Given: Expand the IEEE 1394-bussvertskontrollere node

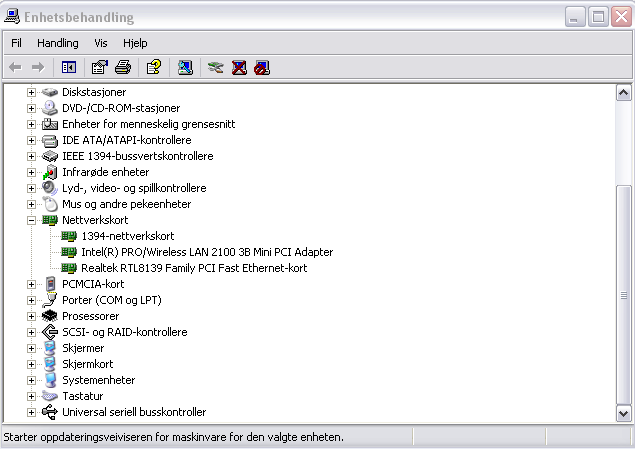Looking at the screenshot, I should [x=31, y=156].
